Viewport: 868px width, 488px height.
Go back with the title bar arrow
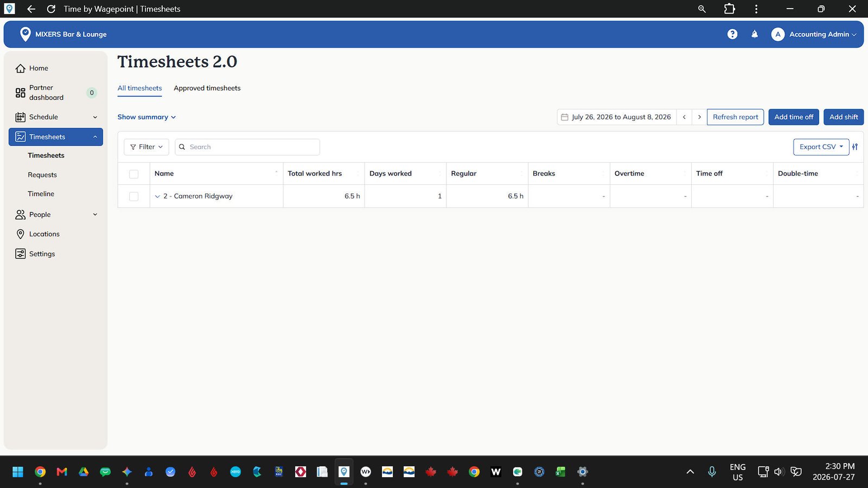pos(31,9)
